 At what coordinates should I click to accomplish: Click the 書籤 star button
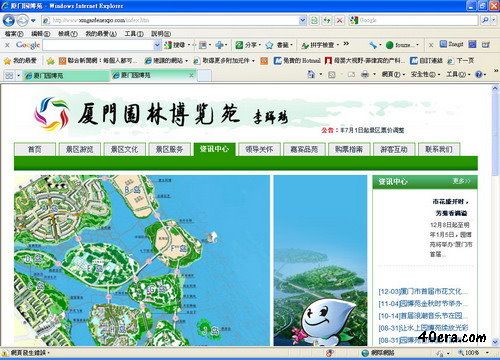point(279,45)
